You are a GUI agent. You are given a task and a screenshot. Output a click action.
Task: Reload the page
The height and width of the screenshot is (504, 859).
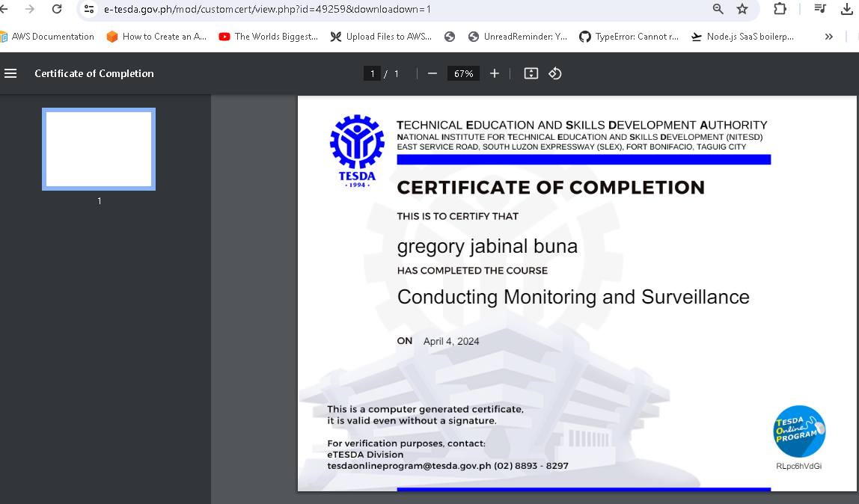57,9
